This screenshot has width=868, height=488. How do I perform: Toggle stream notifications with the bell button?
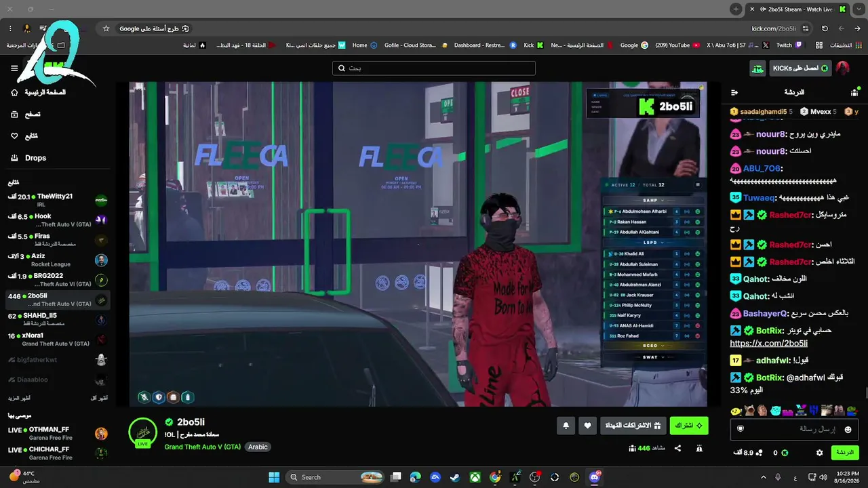pyautogui.click(x=566, y=426)
